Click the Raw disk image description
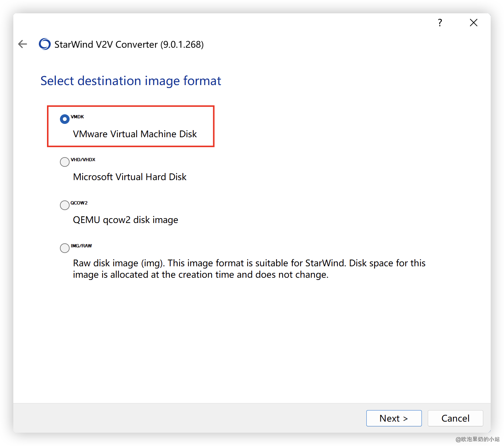504x446 pixels. coord(249,269)
